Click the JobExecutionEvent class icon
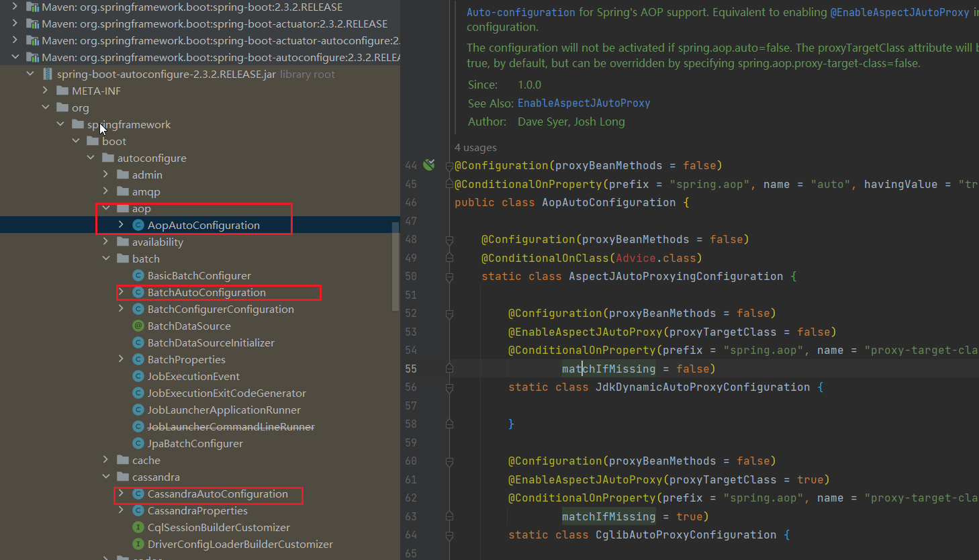The width and height of the screenshot is (979, 560). [x=138, y=376]
